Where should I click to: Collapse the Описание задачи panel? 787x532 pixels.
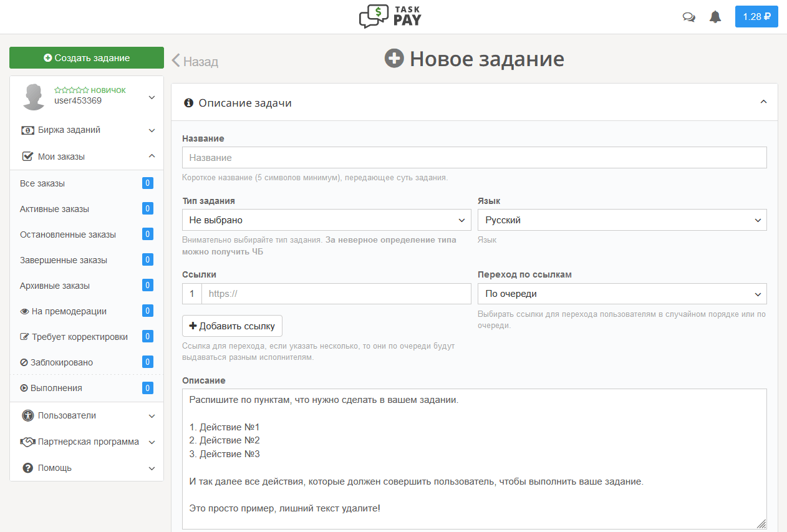tap(763, 102)
